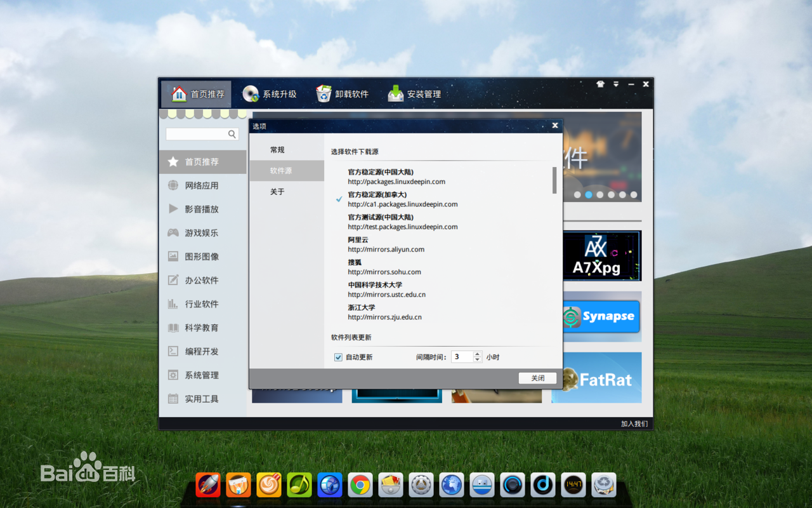Image resolution: width=812 pixels, height=508 pixels.
Task: Close options dialog with X icon
Action: click(x=555, y=126)
